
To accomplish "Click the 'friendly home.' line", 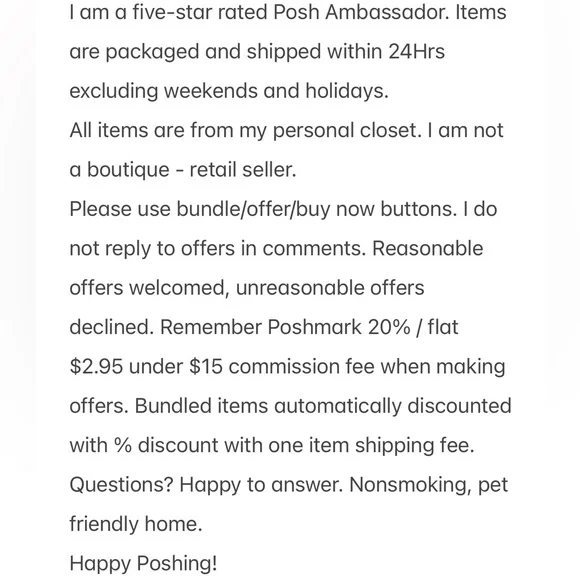I will point(136,524).
